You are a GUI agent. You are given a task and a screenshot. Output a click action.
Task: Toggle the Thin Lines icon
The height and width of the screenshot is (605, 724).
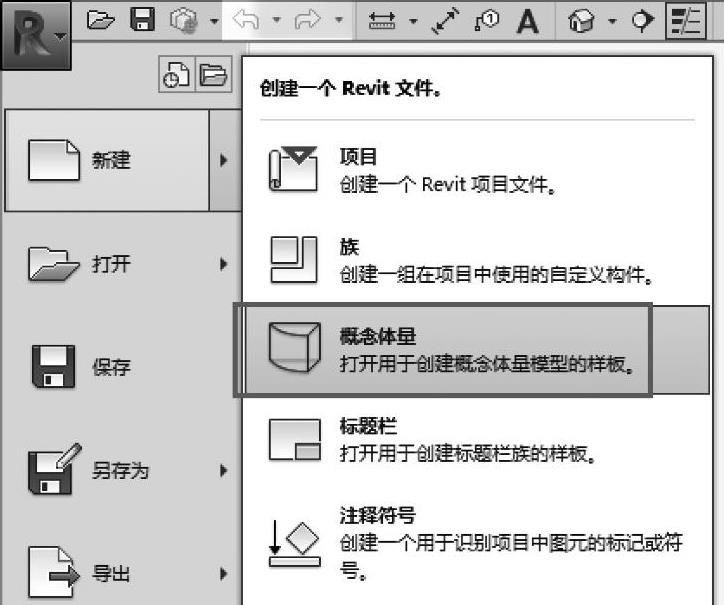686,21
